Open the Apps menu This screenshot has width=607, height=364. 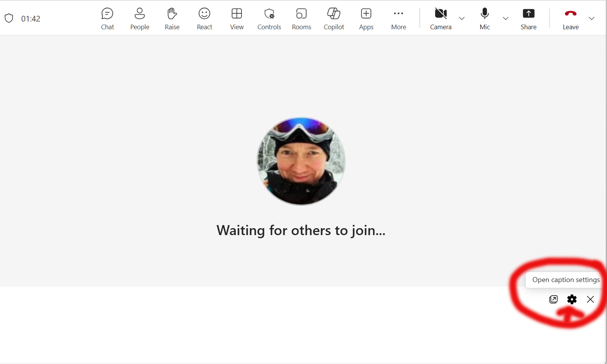pos(366,18)
